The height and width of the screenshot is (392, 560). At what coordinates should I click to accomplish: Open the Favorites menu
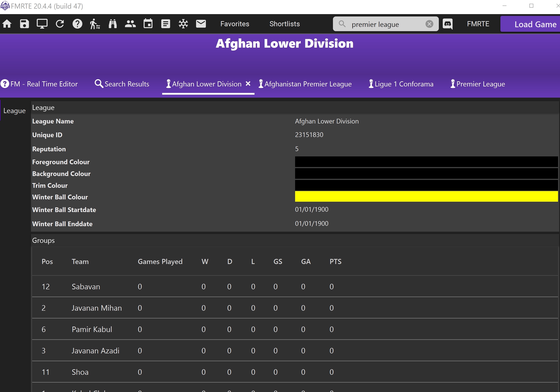235,24
